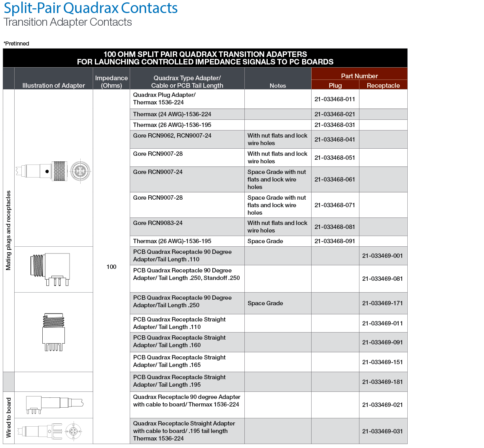Click the 'Mating plugs and receptacles' vertical label

point(8,231)
